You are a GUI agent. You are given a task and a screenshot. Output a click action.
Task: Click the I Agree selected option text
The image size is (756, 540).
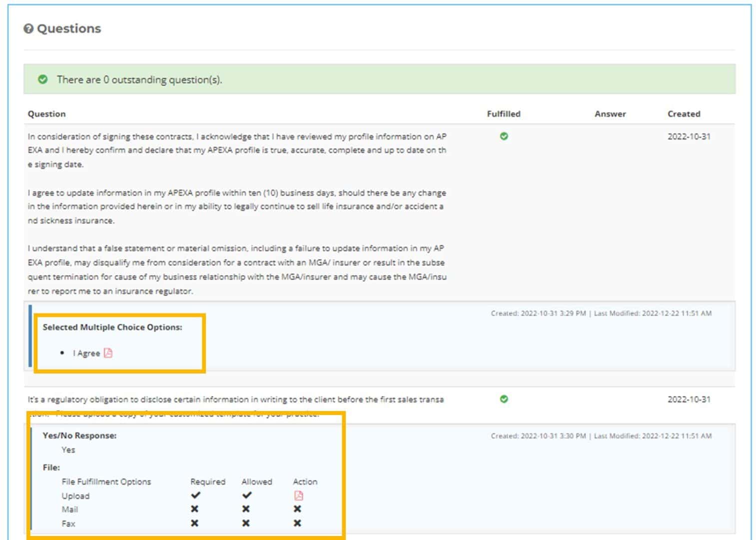86,353
